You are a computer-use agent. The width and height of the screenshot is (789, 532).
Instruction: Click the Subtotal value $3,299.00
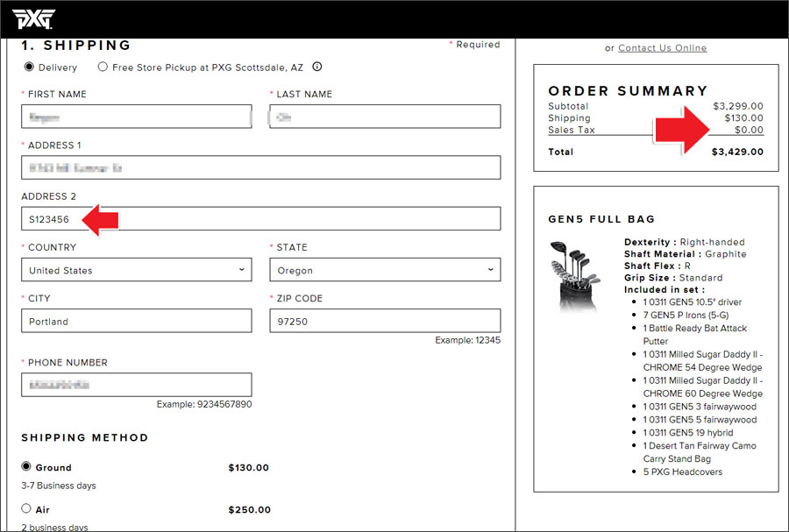738,106
